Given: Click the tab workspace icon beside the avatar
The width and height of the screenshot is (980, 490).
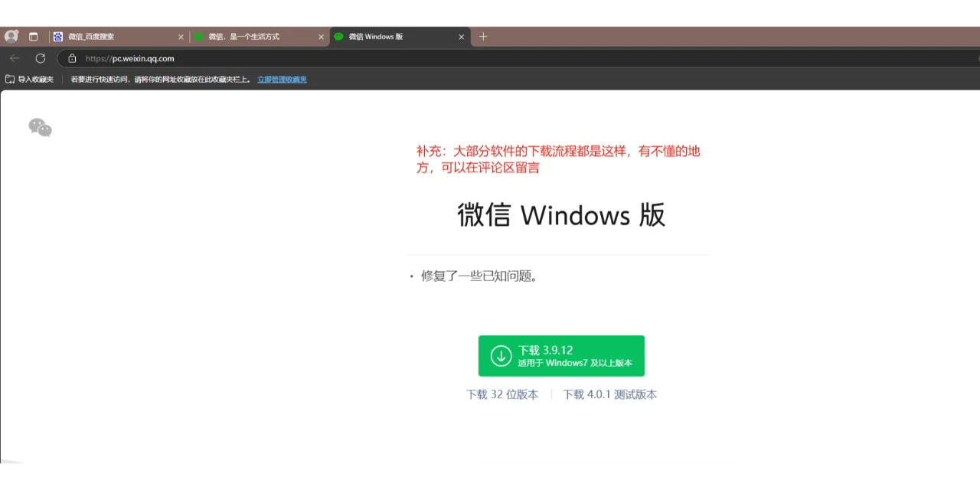Looking at the screenshot, I should (33, 36).
